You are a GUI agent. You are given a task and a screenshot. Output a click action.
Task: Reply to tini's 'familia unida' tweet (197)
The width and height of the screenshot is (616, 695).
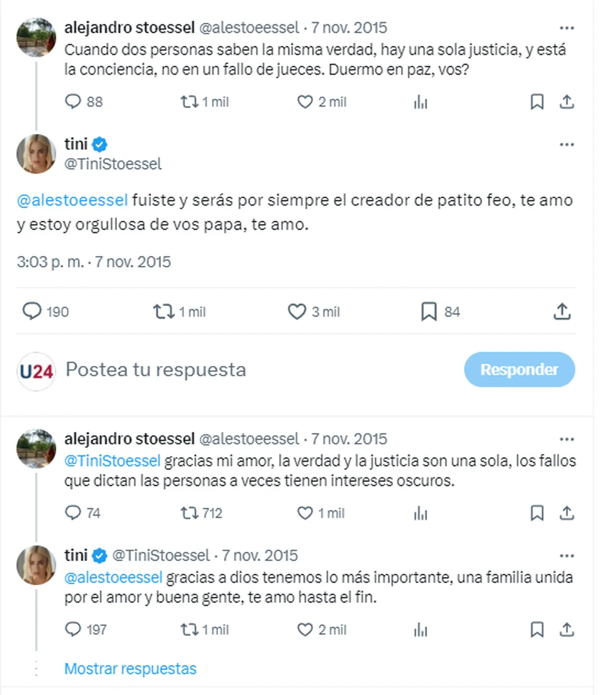pos(73,629)
